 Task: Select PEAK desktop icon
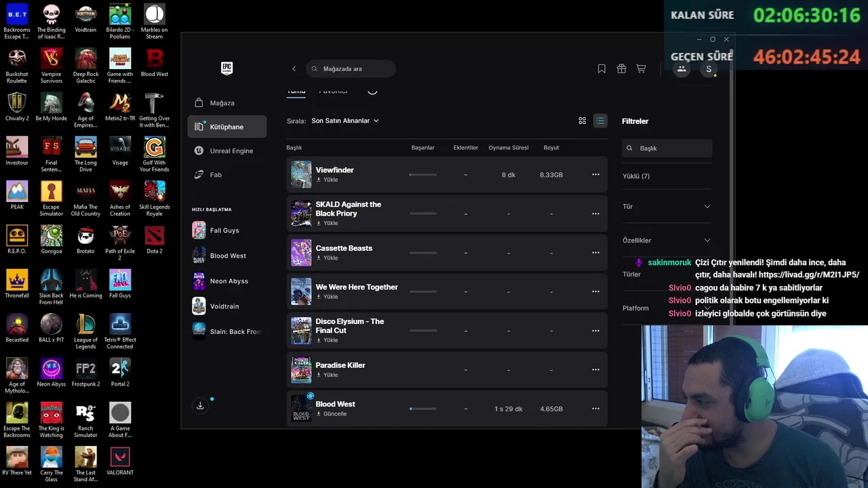coord(17,196)
